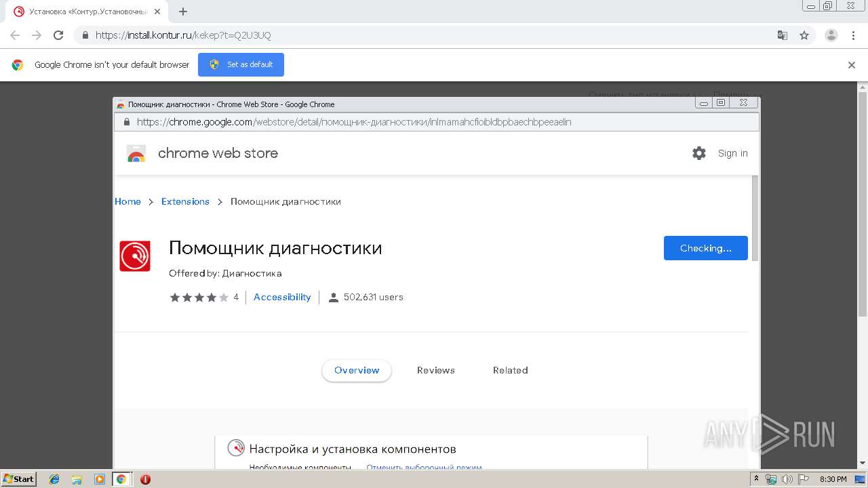
Task: Maximize the Chrome Web Store popup window
Action: point(721,103)
